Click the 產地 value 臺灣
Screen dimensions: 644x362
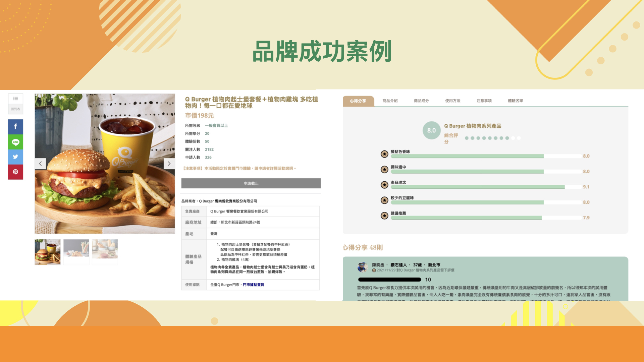[x=214, y=234]
